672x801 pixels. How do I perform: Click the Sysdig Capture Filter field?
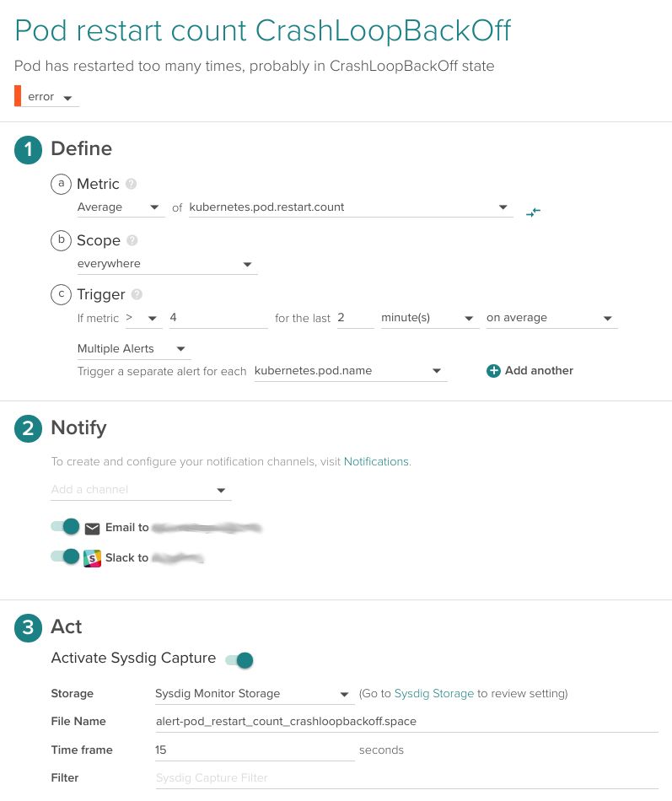tap(405, 778)
